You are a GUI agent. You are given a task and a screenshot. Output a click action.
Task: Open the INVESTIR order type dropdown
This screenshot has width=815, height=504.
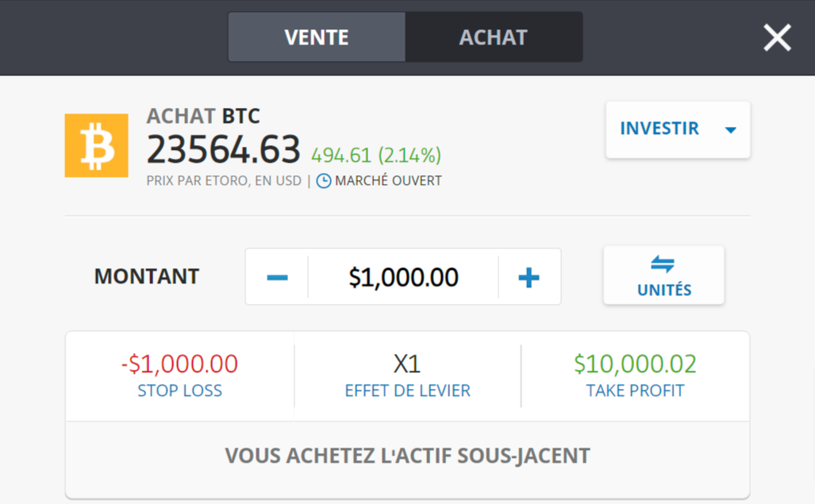coord(678,129)
